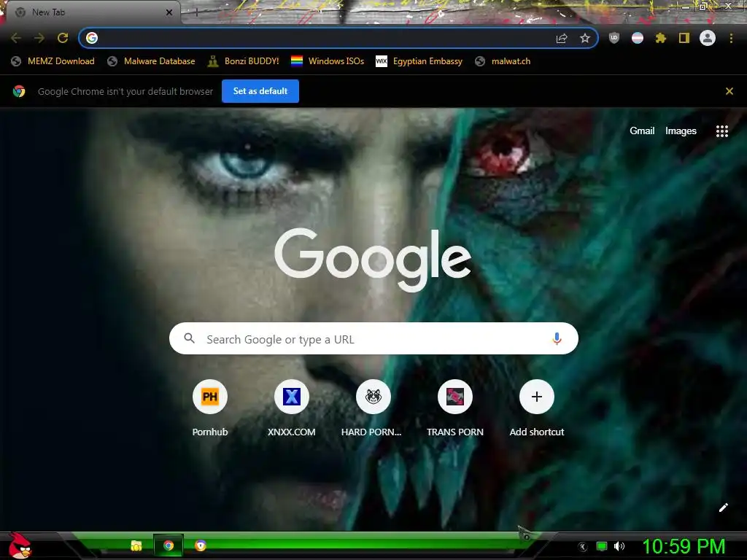Launch the third taskbar browser icon
Image resolution: width=747 pixels, height=560 pixels.
click(x=201, y=545)
